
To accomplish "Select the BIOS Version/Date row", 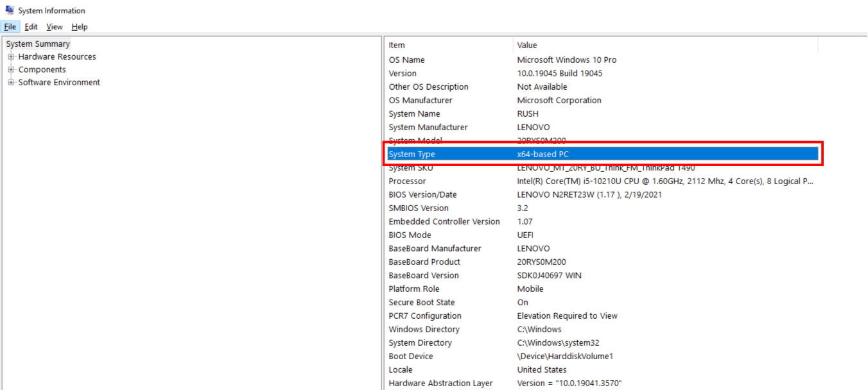I will click(x=602, y=194).
